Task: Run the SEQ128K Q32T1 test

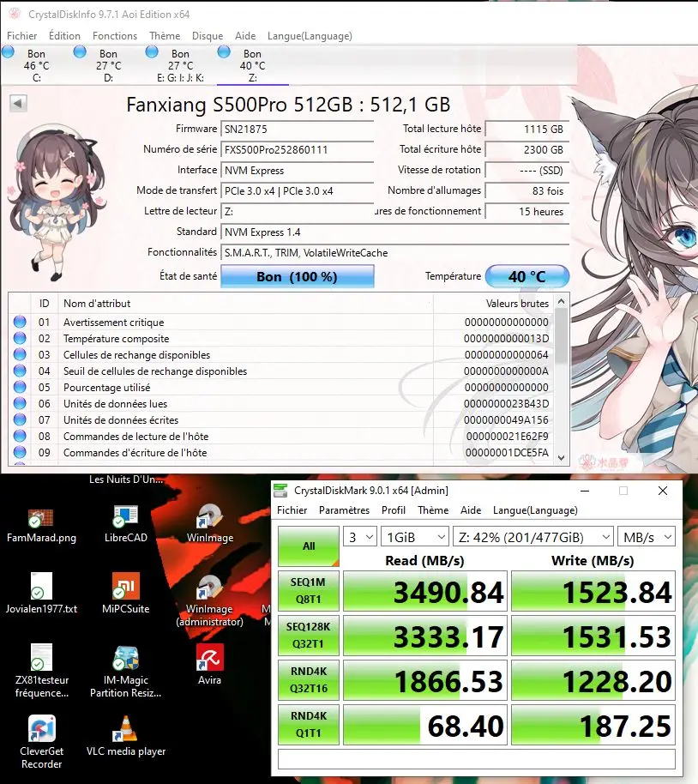Action: point(309,635)
